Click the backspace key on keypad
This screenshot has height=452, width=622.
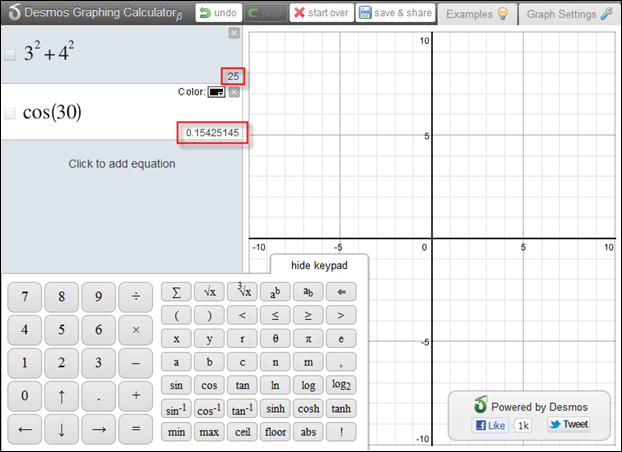click(x=341, y=292)
